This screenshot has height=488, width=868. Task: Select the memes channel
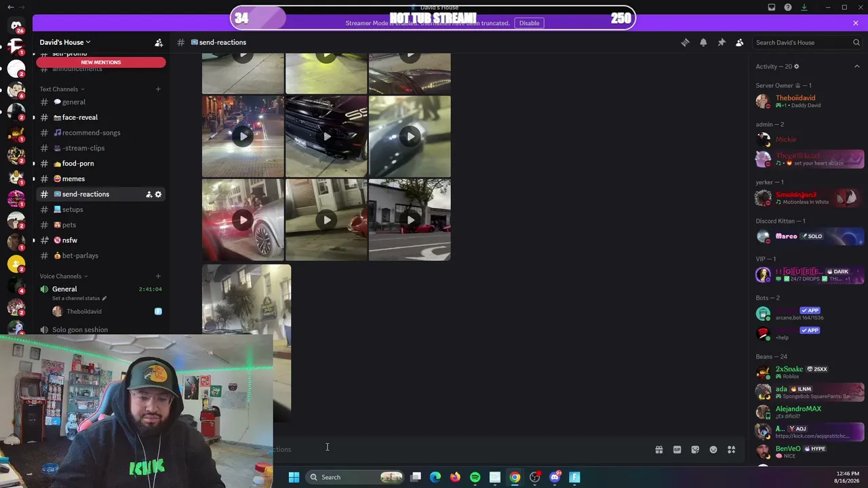101,179
